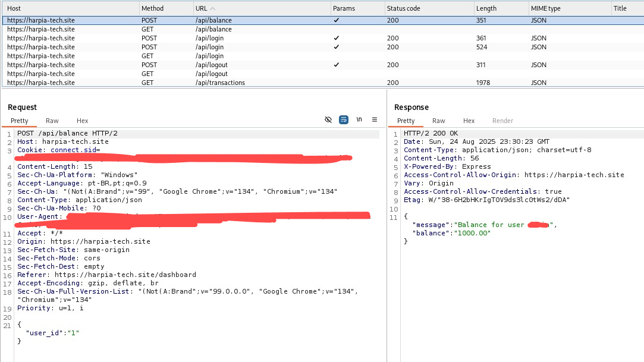Click the Content-Length: 15 request header
The width and height of the screenshot is (644, 362).
55,166
